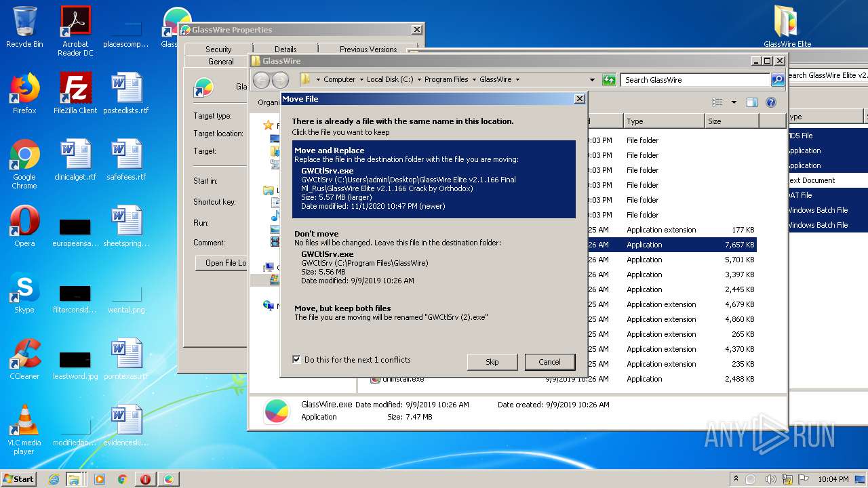Close the Move File dialog
This screenshot has height=488, width=868.
pos(580,99)
